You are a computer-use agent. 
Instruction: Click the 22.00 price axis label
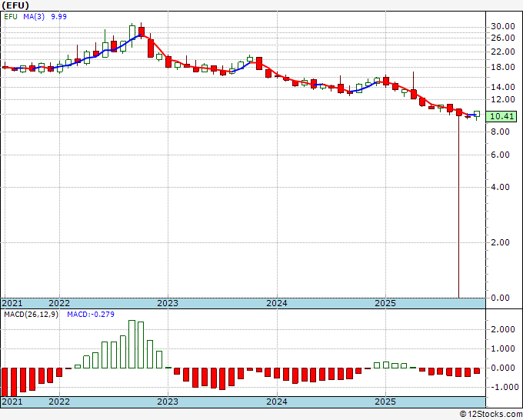[x=503, y=52]
